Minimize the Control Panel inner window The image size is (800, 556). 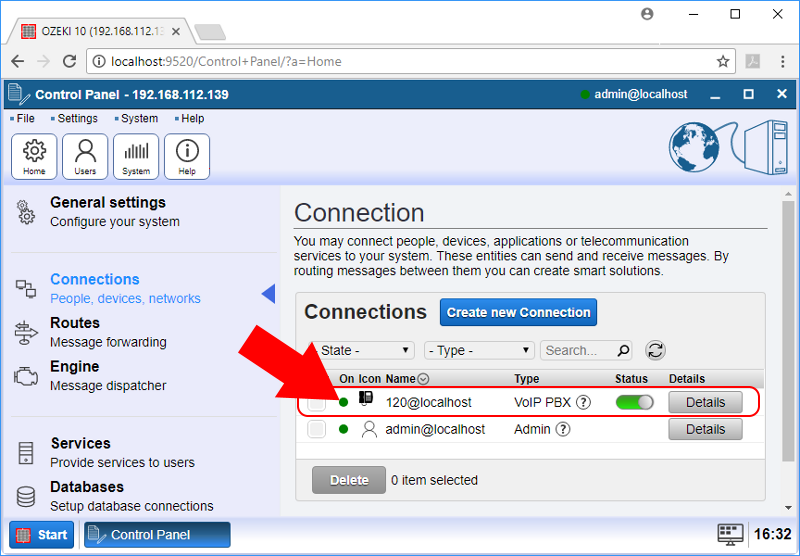coord(715,95)
